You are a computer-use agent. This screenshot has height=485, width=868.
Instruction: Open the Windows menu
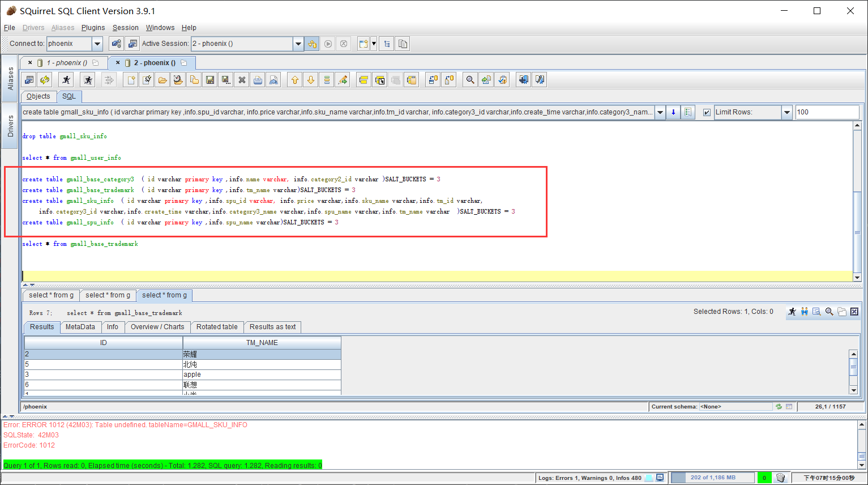pos(160,28)
